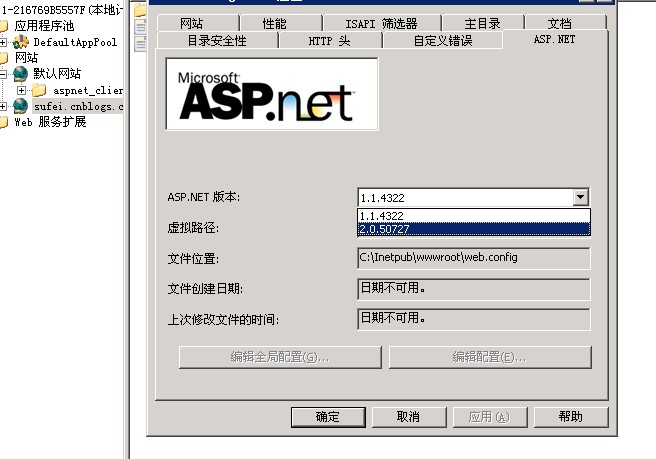656x459 pixels.
Task: Select Web 服务扩展 in the tree
Action: pos(50,122)
